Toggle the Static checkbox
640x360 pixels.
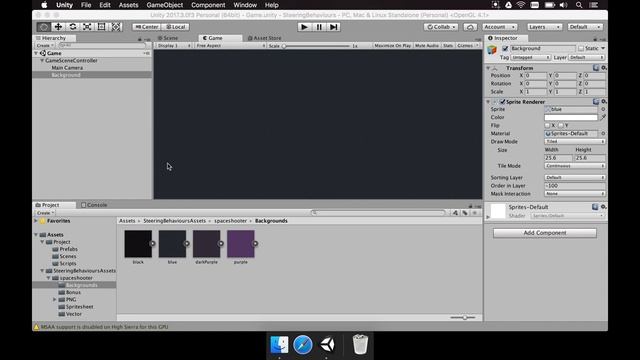coord(581,48)
